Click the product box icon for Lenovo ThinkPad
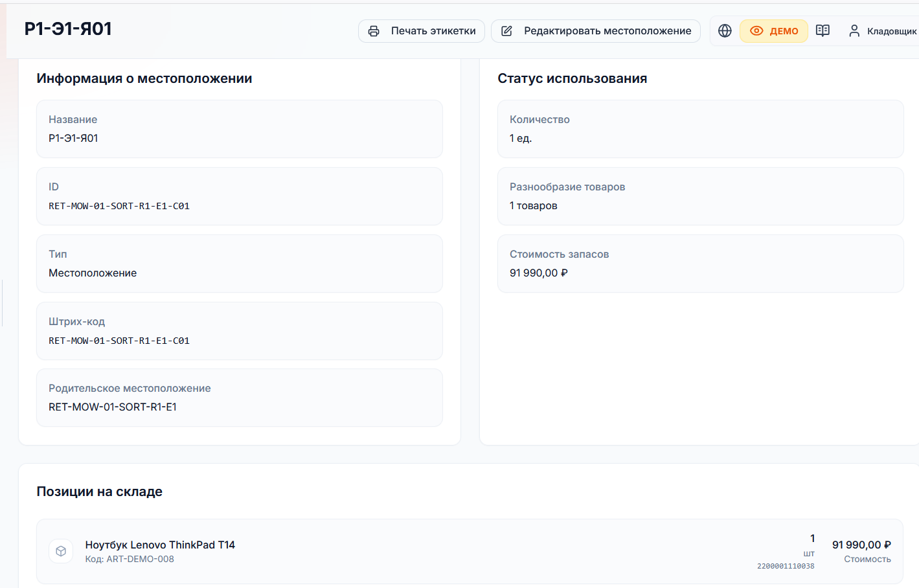The image size is (919, 588). pos(61,551)
